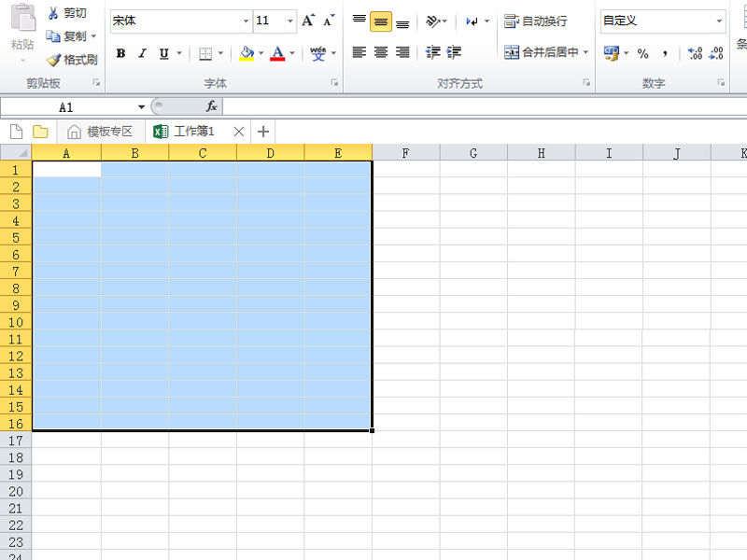Screen dimensions: 747x560
Task: Click the Cut (剪切) scissors button
Action: click(67, 13)
